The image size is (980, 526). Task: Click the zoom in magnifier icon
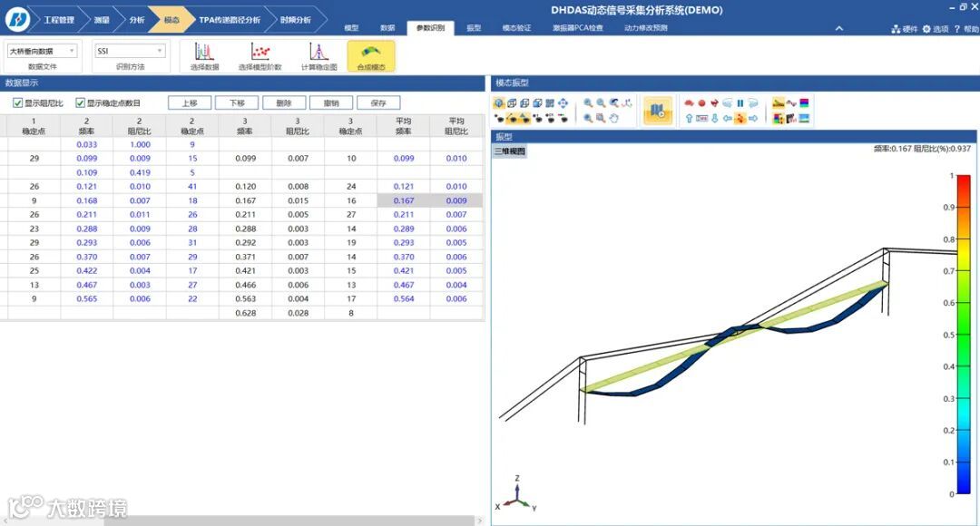tap(588, 103)
